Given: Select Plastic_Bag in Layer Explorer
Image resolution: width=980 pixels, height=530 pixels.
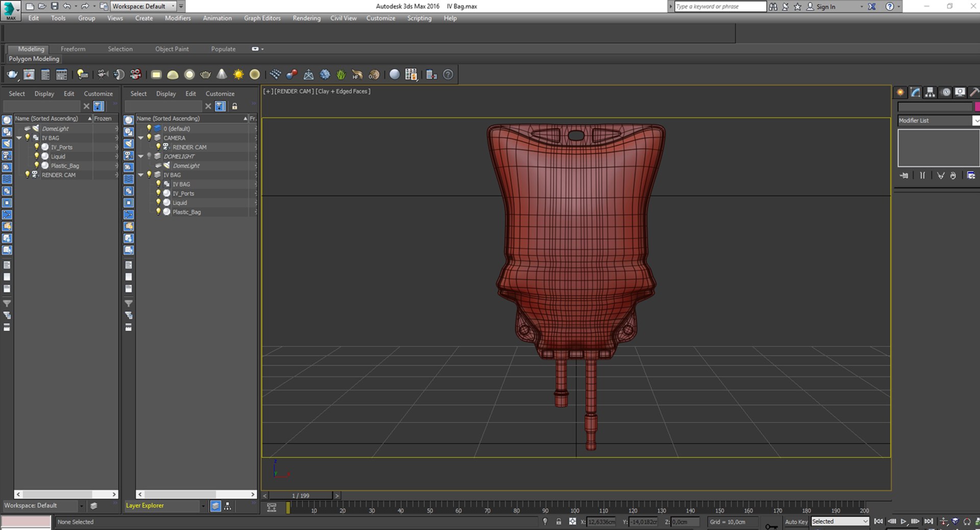Looking at the screenshot, I should (187, 212).
